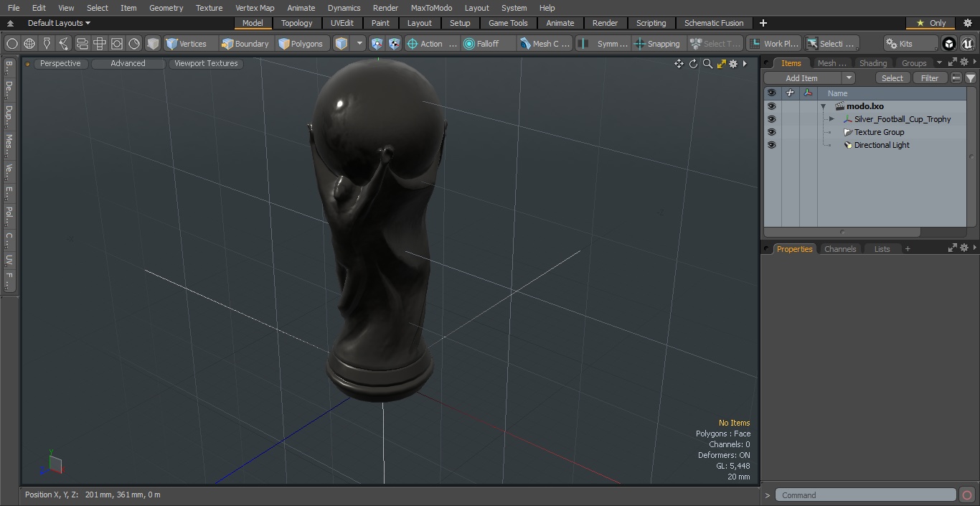The height and width of the screenshot is (506, 980).
Task: Switch to the UVEdit layout tab
Action: pos(342,23)
